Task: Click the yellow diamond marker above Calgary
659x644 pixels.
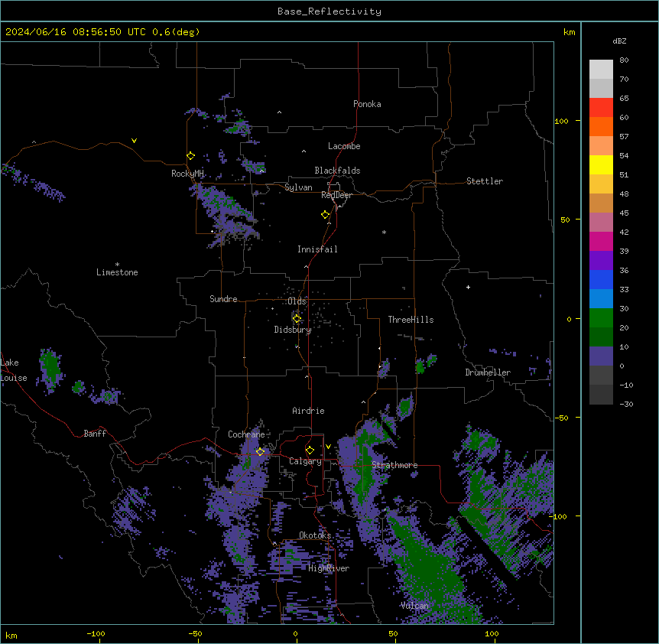Action: [310, 450]
